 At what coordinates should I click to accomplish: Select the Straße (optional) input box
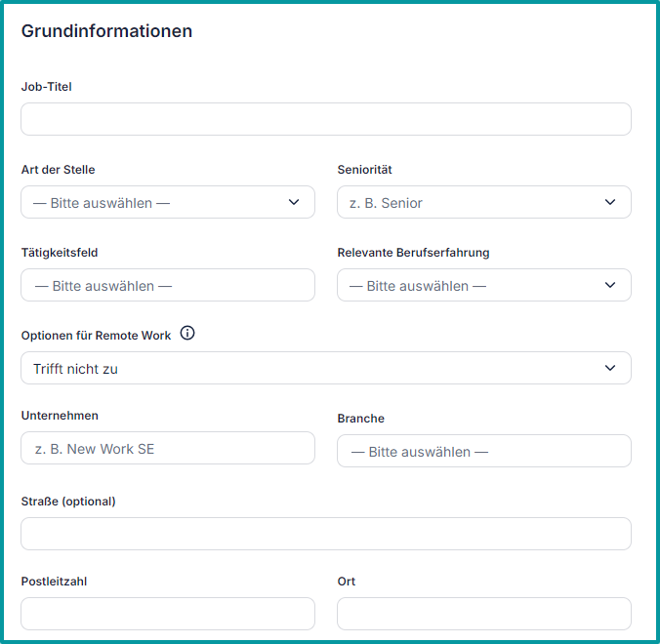click(x=325, y=534)
